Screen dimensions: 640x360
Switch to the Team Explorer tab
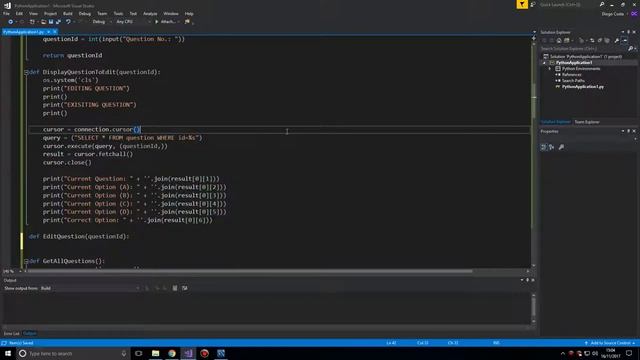587,122
